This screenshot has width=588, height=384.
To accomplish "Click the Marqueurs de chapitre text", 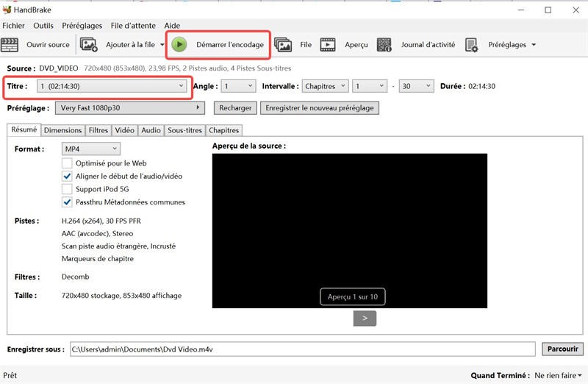I will coord(98,259).
